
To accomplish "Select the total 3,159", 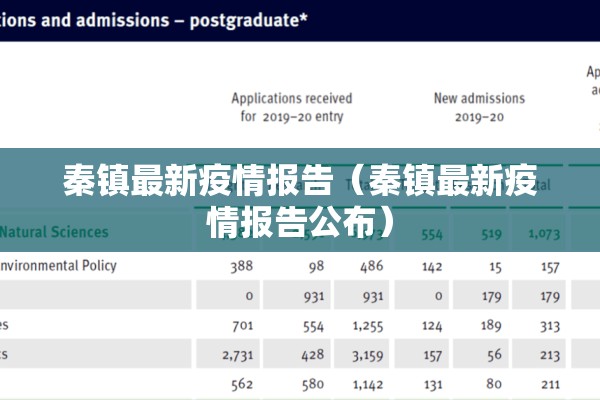I will (368, 356).
